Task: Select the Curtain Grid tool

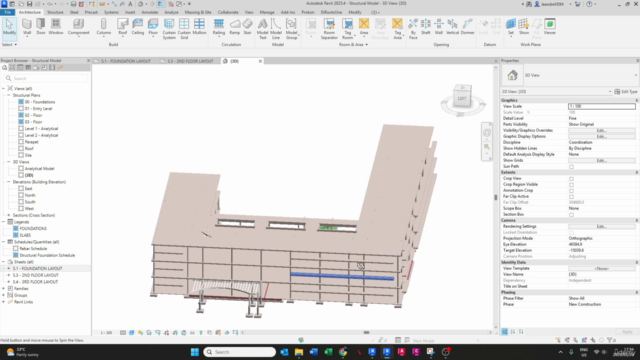Action: (184, 29)
